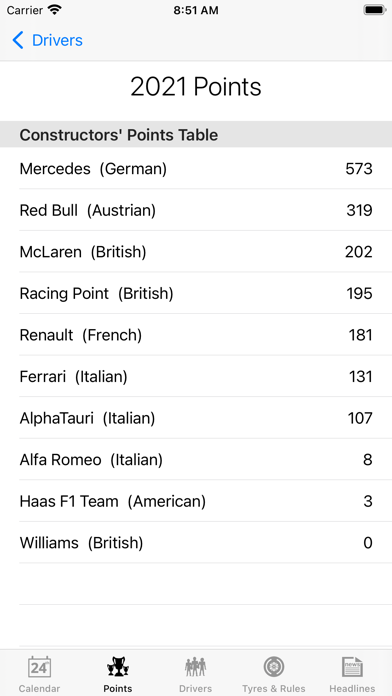Select the Points trophy icon
Image resolution: width=392 pixels, height=696 pixels.
[118, 667]
